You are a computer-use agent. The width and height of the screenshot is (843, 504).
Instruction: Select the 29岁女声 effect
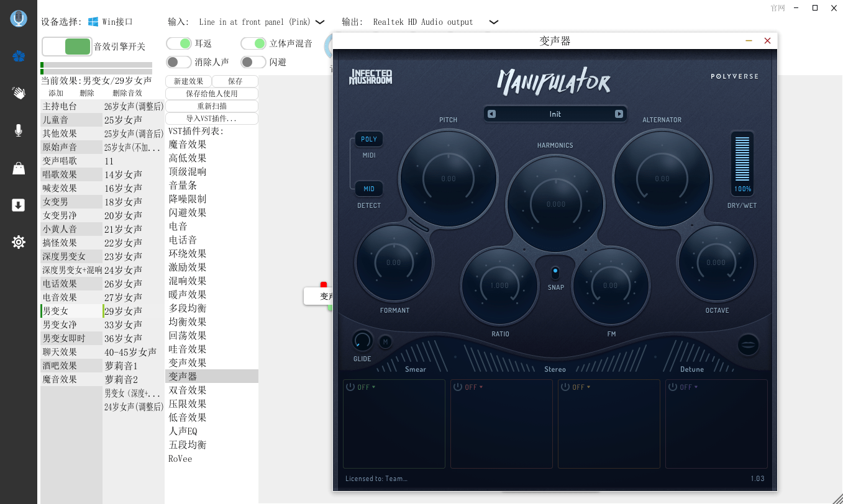[134, 311]
